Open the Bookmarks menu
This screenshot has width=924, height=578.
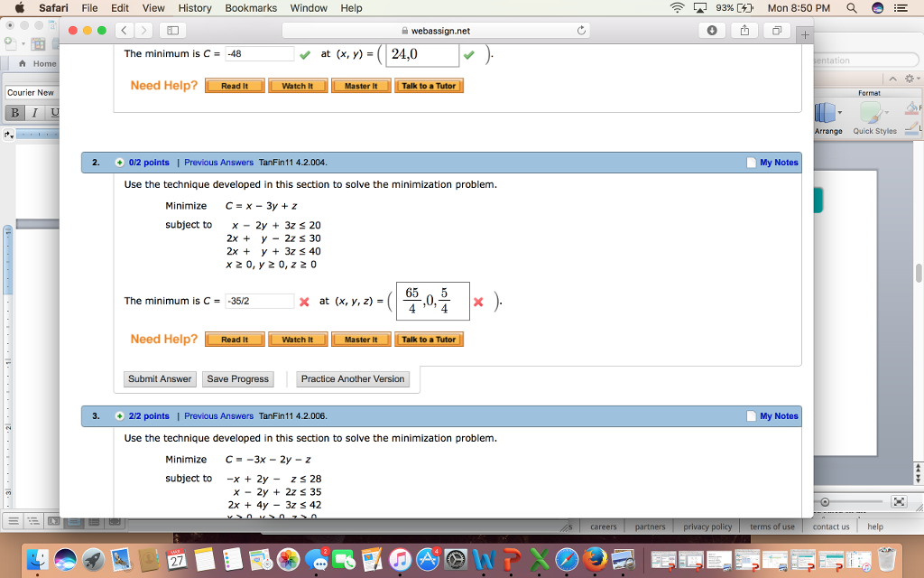click(x=251, y=8)
